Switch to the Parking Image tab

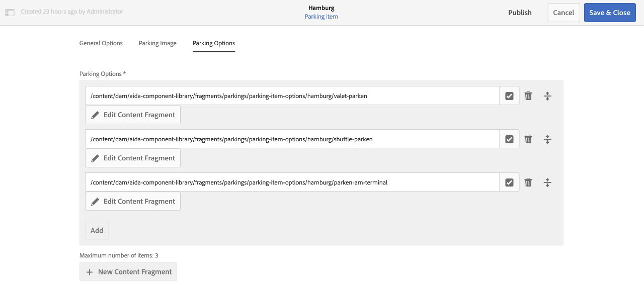click(157, 43)
